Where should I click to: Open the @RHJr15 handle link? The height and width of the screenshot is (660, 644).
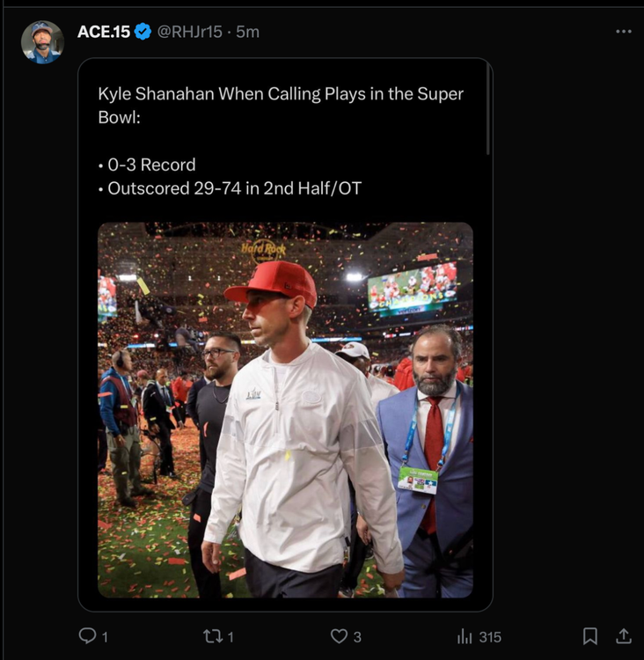[x=189, y=32]
